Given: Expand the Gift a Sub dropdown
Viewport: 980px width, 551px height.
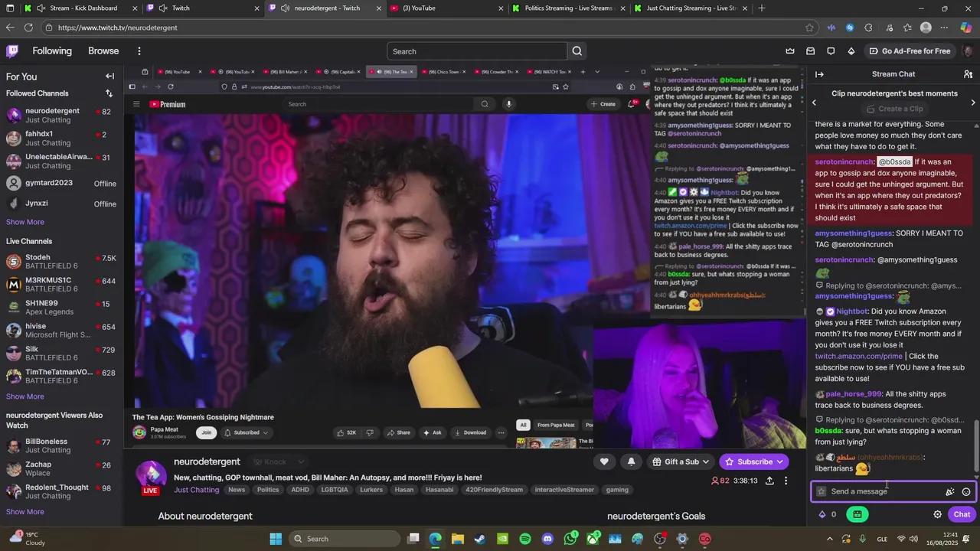Looking at the screenshot, I should 681,461.
